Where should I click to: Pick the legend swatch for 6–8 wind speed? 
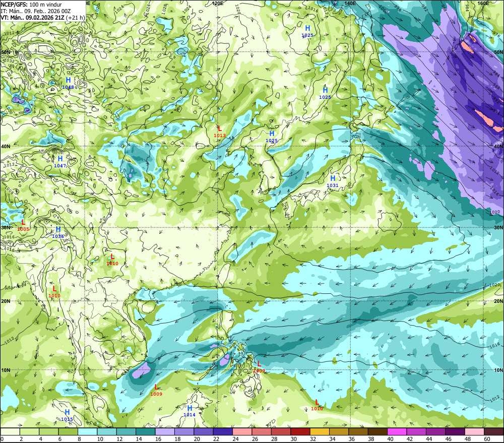[68, 431]
